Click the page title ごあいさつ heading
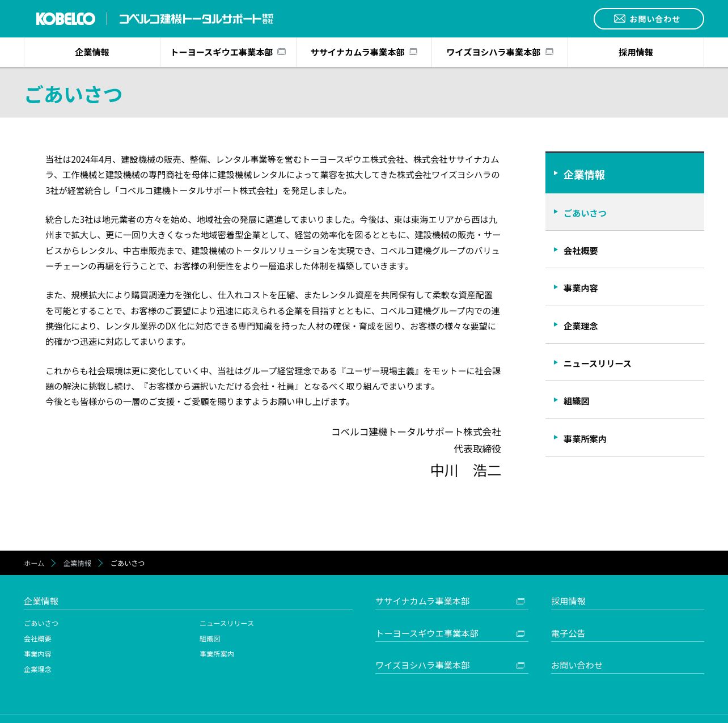 [74, 94]
